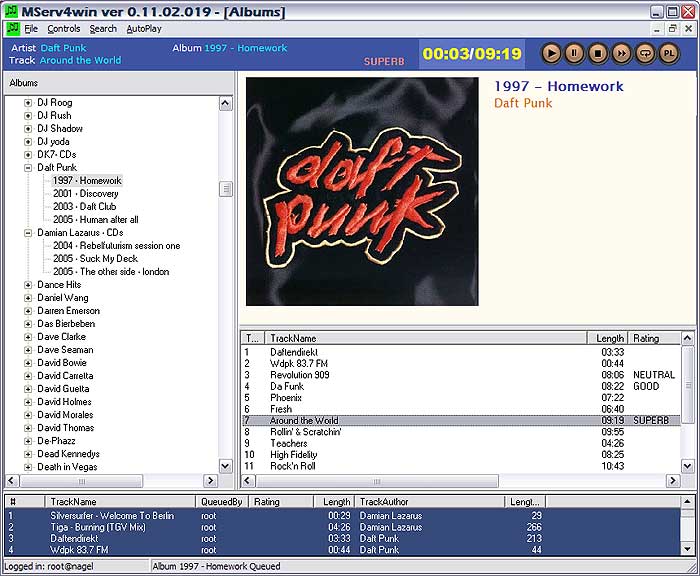The height and width of the screenshot is (576, 700).
Task: Select 2004 - Rebelfuturism session one
Action: click(117, 246)
